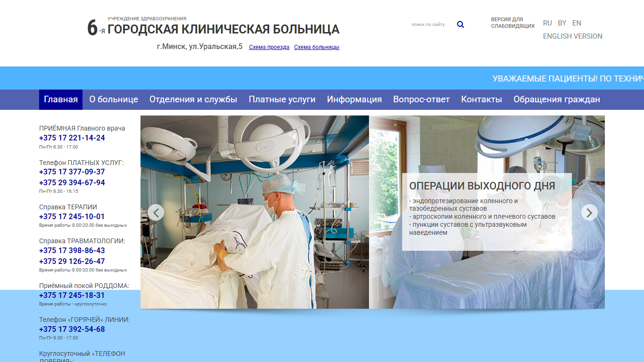Click phone number +375 29 126-26-47
Screen dimensions: 644x362
pyautogui.click(x=72, y=262)
